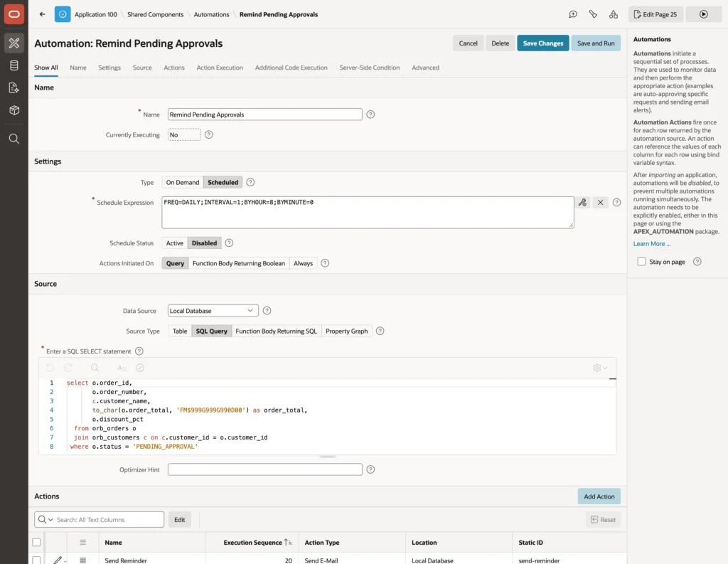Set Schedule Status to Disabled
This screenshot has width=728, height=564.
204,243
